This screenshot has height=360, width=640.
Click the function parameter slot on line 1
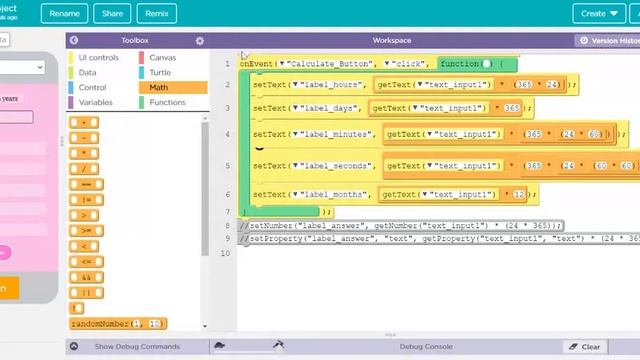tap(487, 64)
